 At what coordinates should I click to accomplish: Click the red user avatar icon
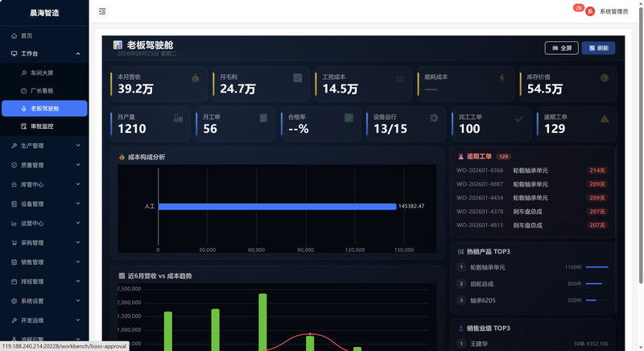[590, 11]
